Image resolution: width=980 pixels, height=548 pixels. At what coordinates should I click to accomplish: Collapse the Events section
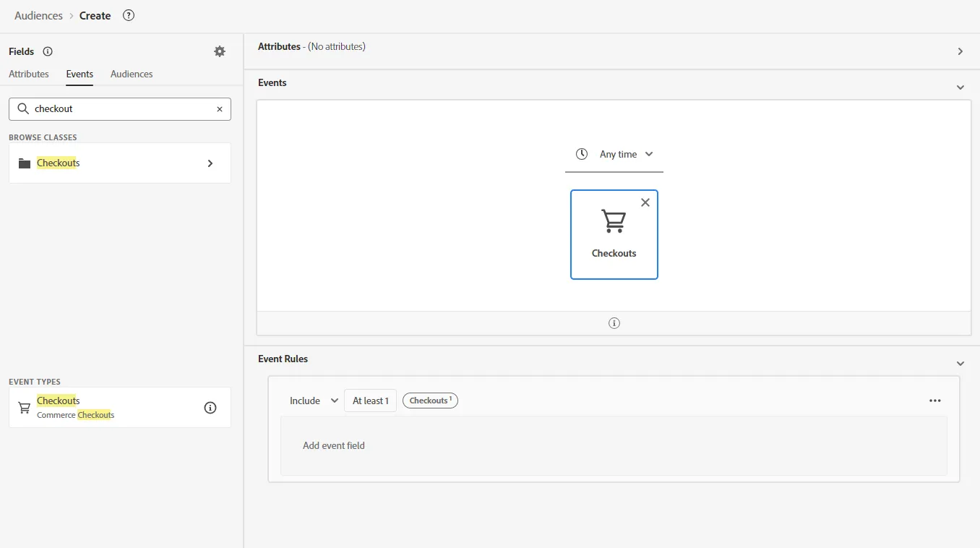960,87
